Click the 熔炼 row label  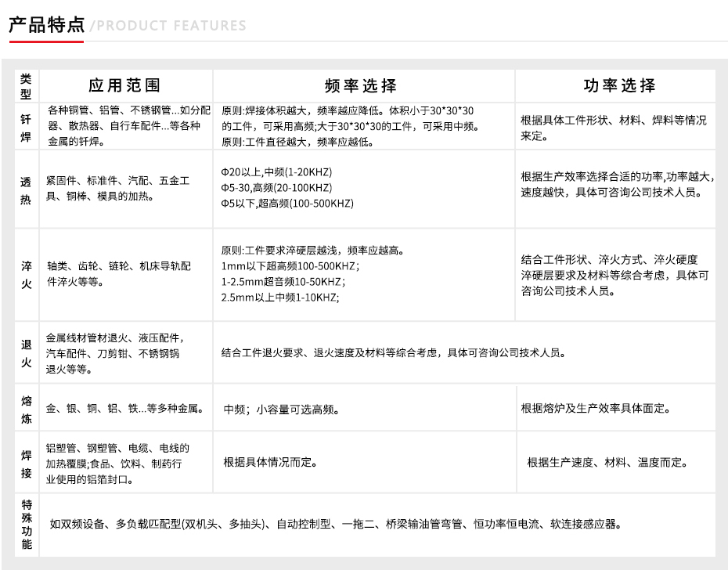coord(26,408)
